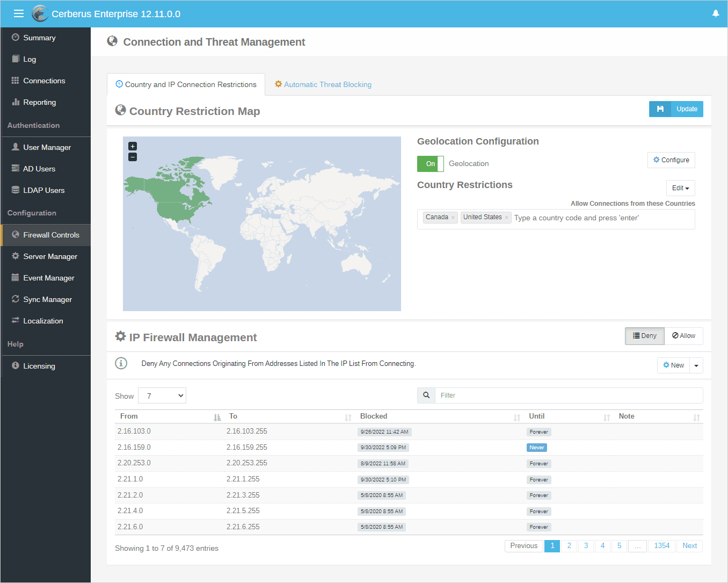Click the save icon beside Update

tap(660, 109)
